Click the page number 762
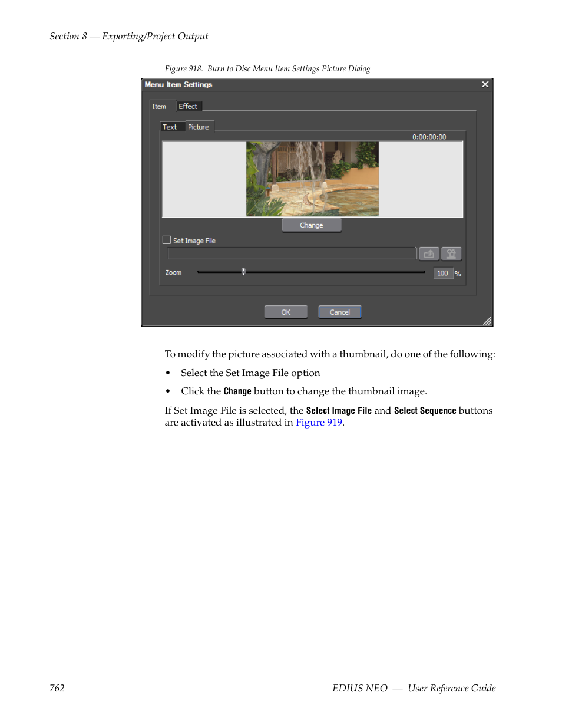Screen dimensions: 562x728 click(x=57, y=688)
